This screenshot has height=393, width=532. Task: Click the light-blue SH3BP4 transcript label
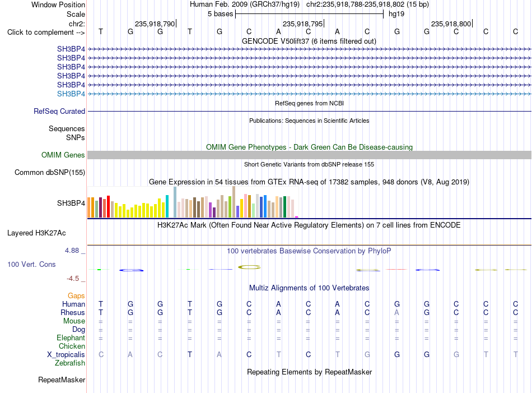pos(71,94)
